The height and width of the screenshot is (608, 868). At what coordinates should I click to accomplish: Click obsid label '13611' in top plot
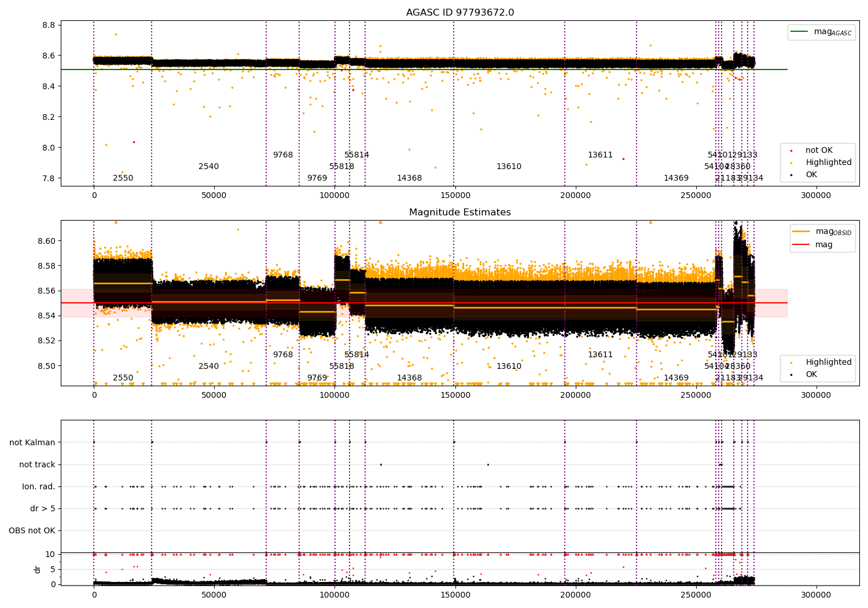click(x=601, y=155)
